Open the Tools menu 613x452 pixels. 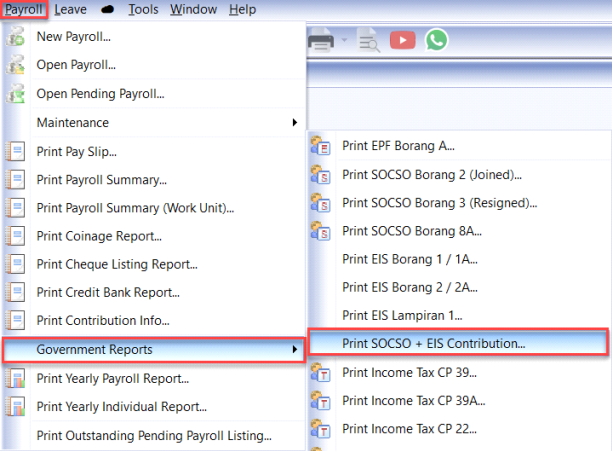[x=143, y=9]
